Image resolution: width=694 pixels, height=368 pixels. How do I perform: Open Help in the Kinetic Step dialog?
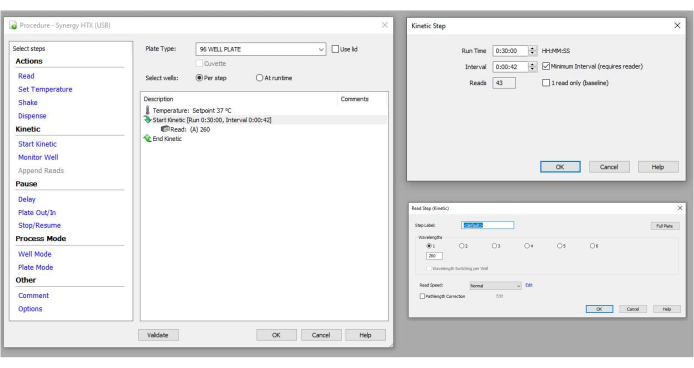658,167
